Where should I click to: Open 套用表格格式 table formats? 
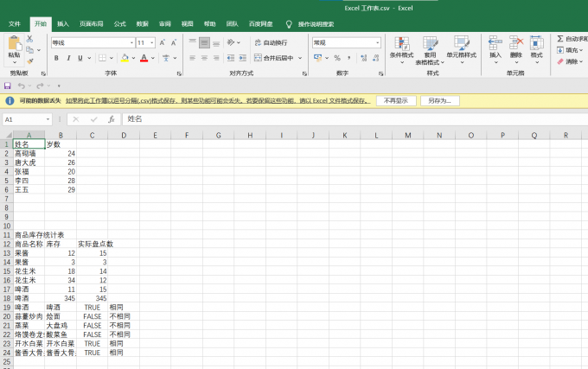tap(430, 50)
